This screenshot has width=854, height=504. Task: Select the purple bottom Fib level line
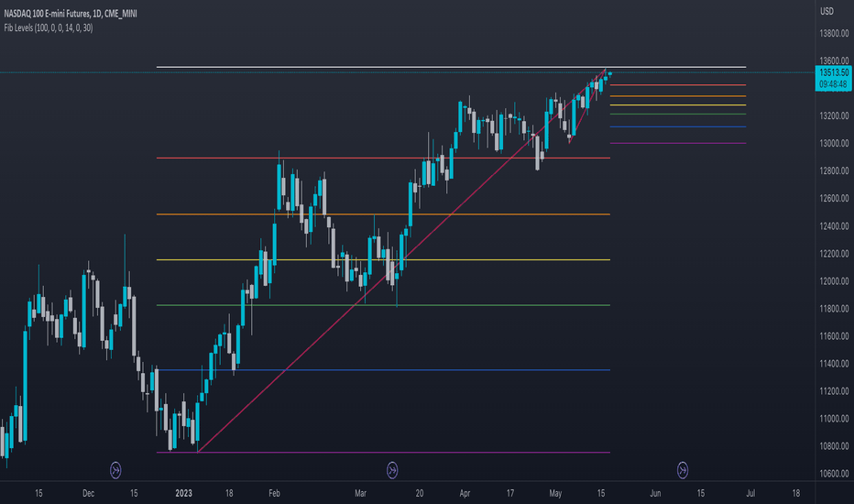(383, 453)
